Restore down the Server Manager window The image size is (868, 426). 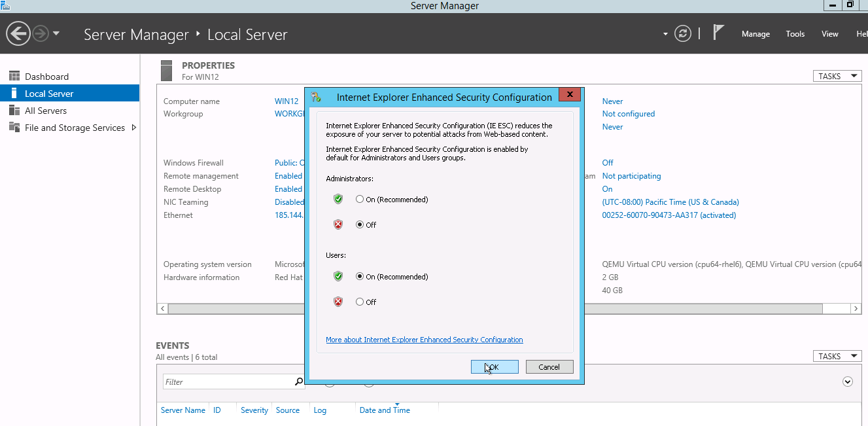click(x=850, y=5)
